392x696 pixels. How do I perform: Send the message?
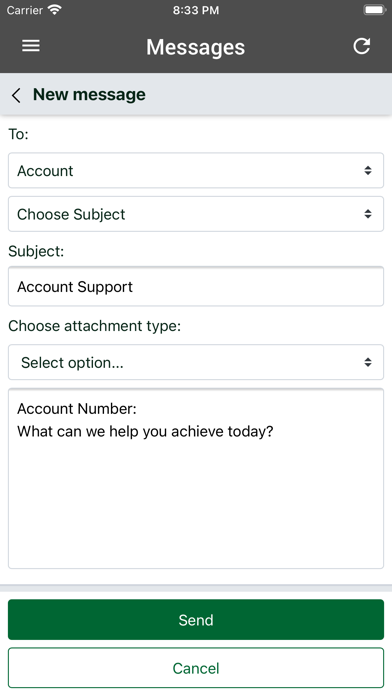(196, 620)
